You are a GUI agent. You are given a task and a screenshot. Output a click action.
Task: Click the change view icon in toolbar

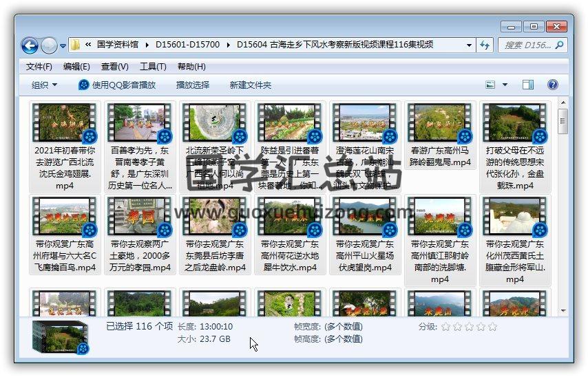click(x=490, y=85)
